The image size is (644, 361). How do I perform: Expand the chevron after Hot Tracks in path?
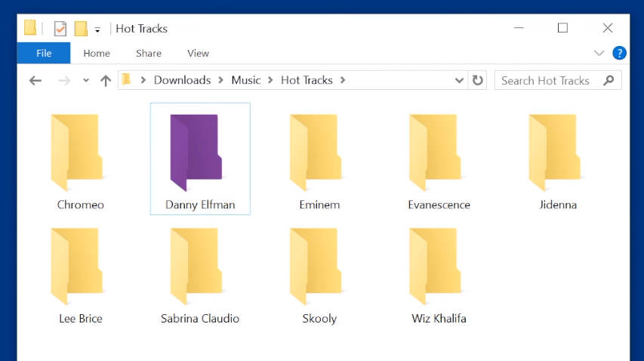[343, 80]
